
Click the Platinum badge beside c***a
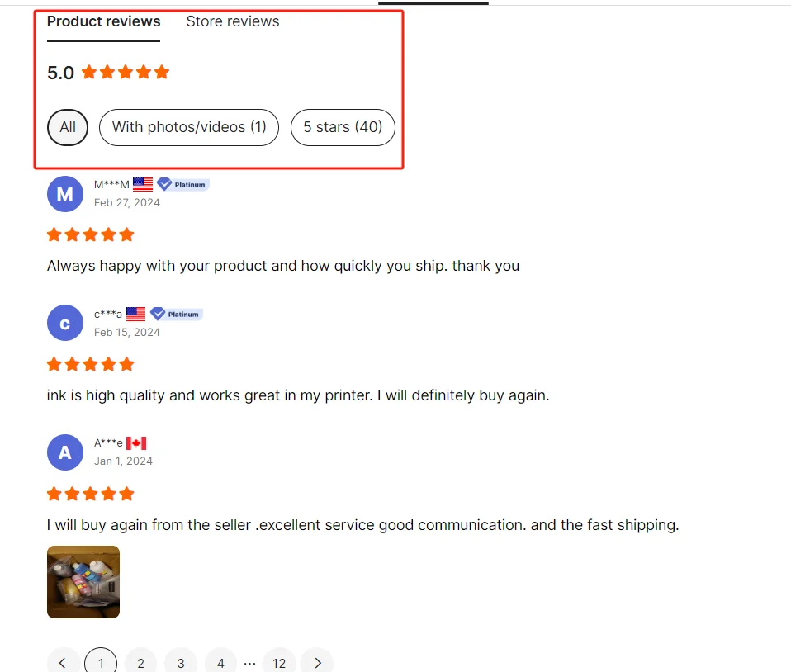click(176, 314)
